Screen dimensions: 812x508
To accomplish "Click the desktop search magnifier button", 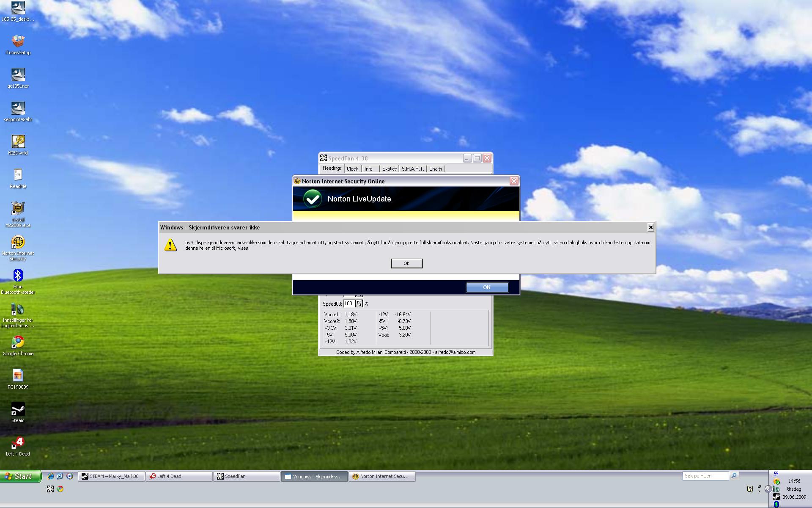I will [734, 476].
